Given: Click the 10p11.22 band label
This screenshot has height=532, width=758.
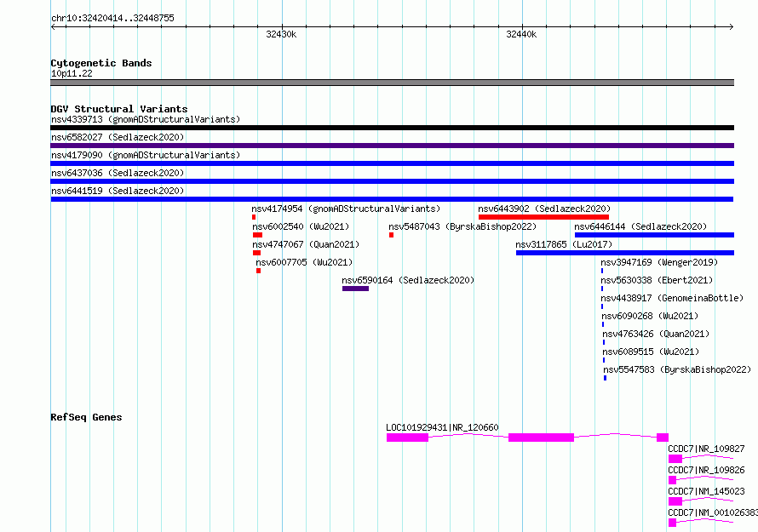Looking at the screenshot, I should point(72,73).
